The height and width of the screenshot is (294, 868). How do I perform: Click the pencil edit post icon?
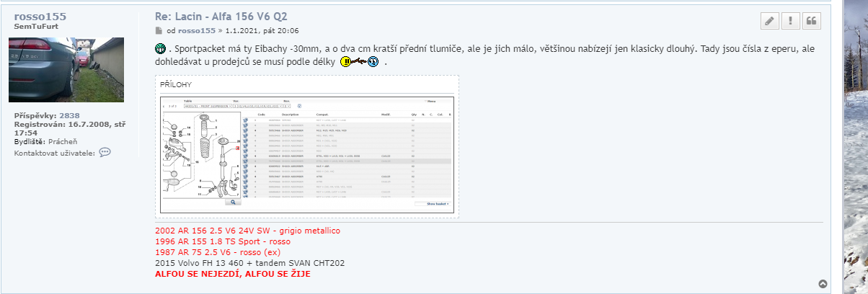click(x=770, y=21)
